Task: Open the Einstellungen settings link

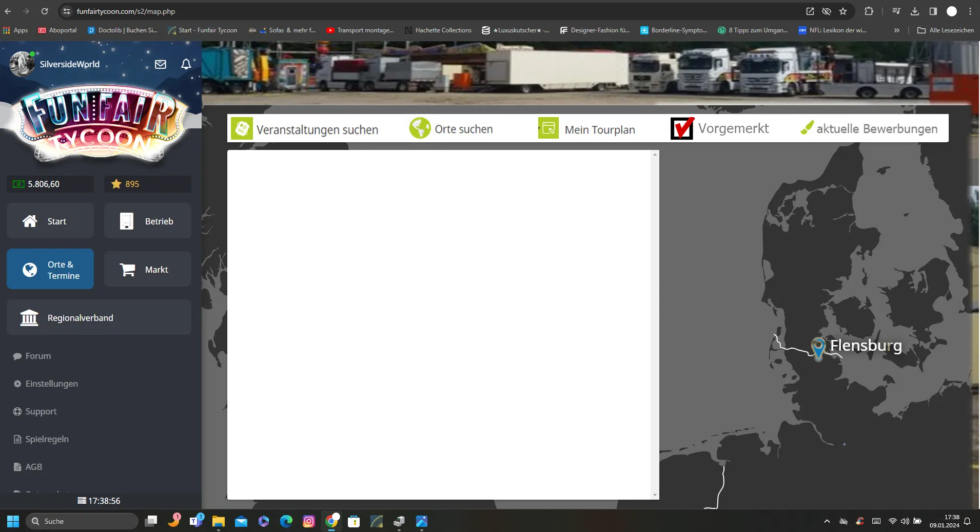Action: coord(51,384)
